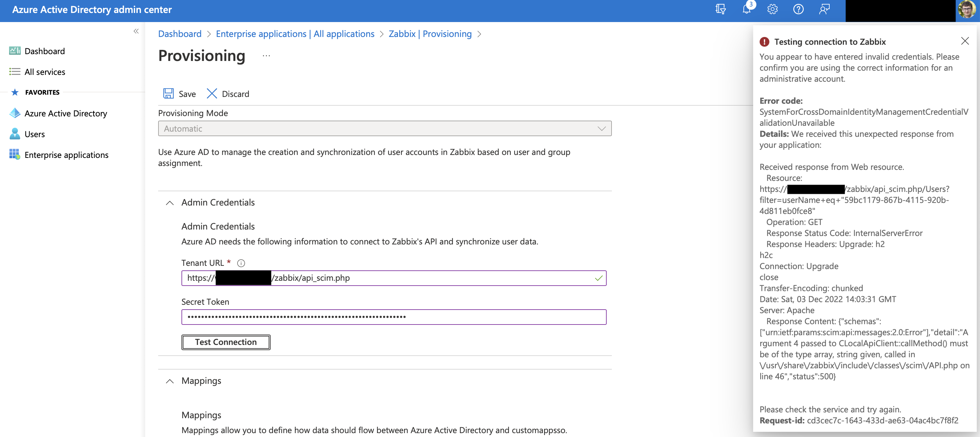The image size is (980, 437).
Task: Click the Response Status Code: InternalServerError text
Action: [844, 233]
